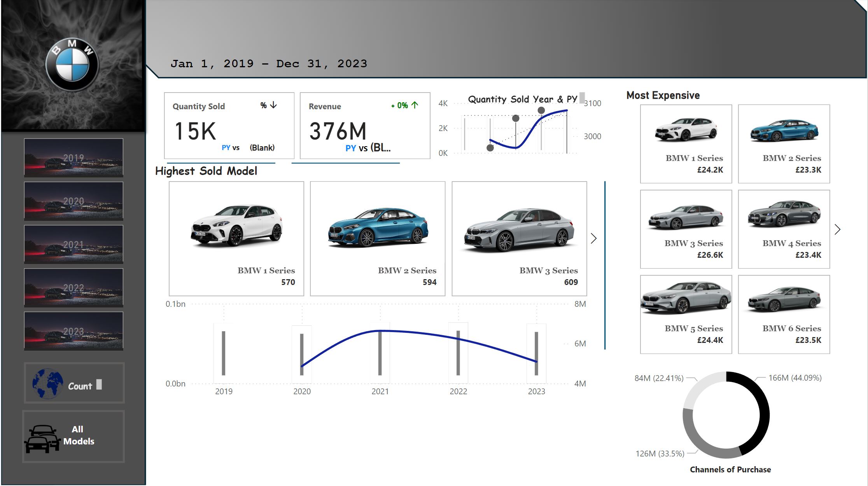
Task: Click the 2022 revenue bar
Action: click(458, 353)
